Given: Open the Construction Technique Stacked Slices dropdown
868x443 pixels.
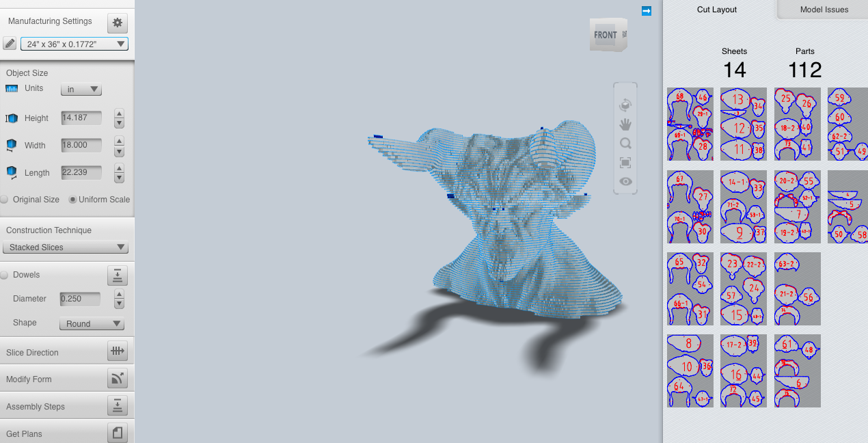Looking at the screenshot, I should [x=65, y=247].
